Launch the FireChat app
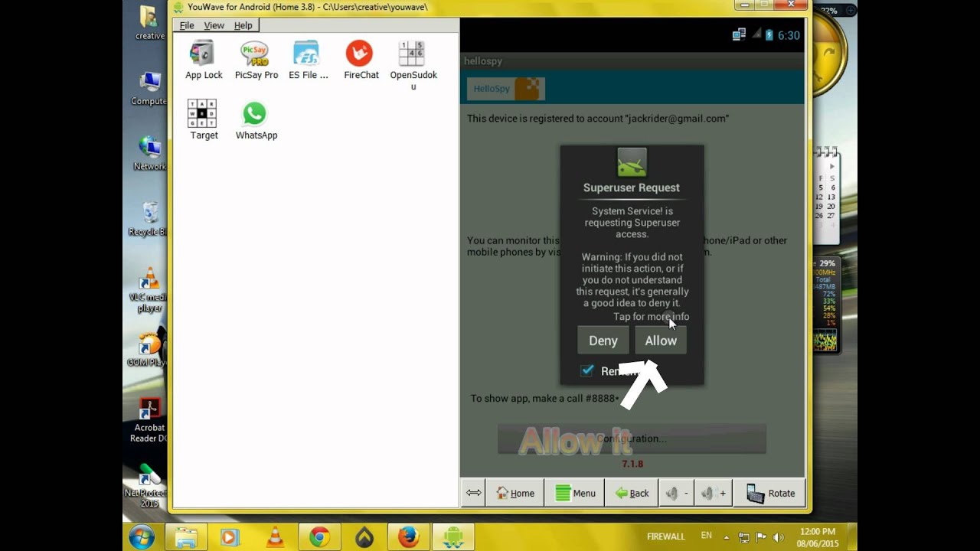This screenshot has width=980, height=551. [361, 60]
